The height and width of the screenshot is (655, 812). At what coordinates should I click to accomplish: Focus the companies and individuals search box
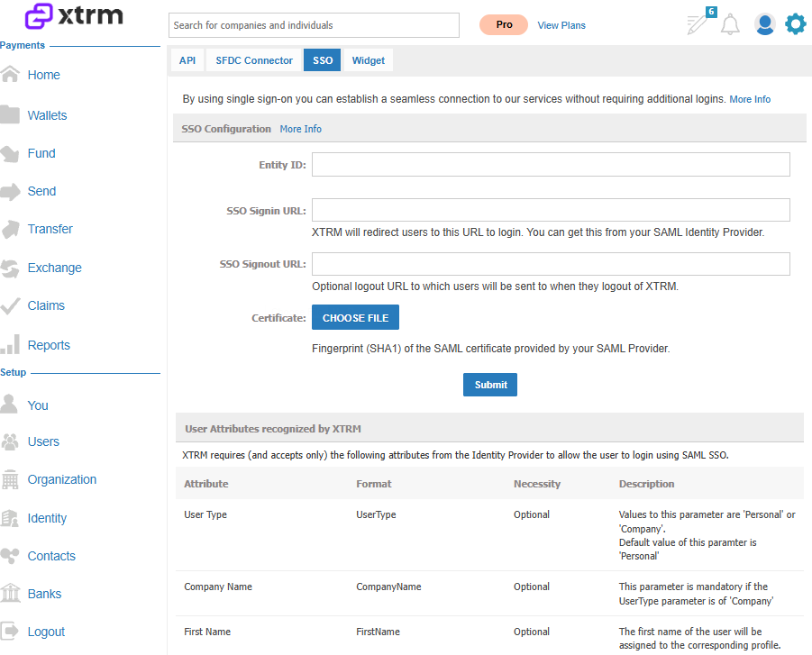pyautogui.click(x=314, y=25)
